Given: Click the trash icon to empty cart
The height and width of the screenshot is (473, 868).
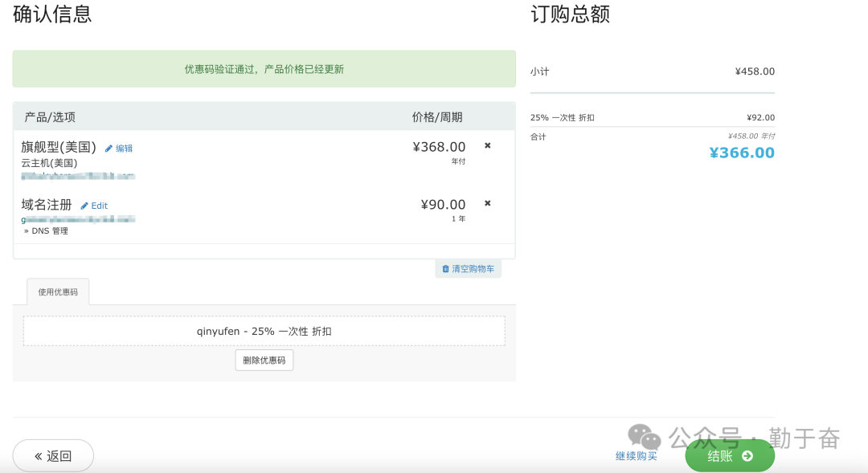Looking at the screenshot, I should click(x=445, y=269).
